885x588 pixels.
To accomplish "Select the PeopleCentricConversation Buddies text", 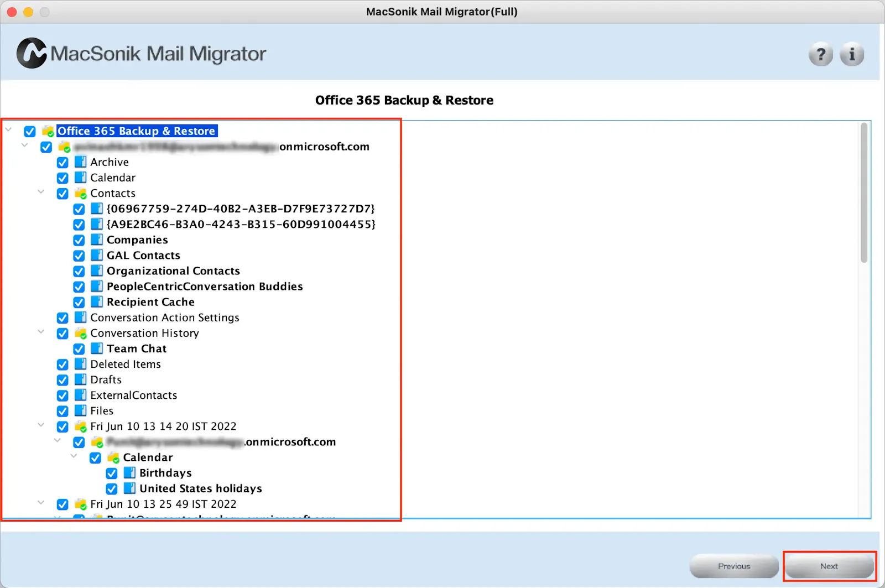I will pos(205,287).
